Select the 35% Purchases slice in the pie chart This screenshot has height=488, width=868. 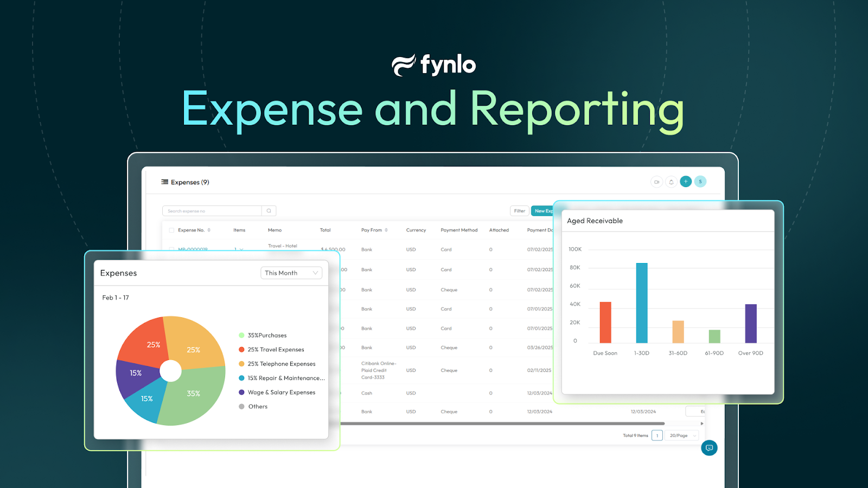point(194,393)
